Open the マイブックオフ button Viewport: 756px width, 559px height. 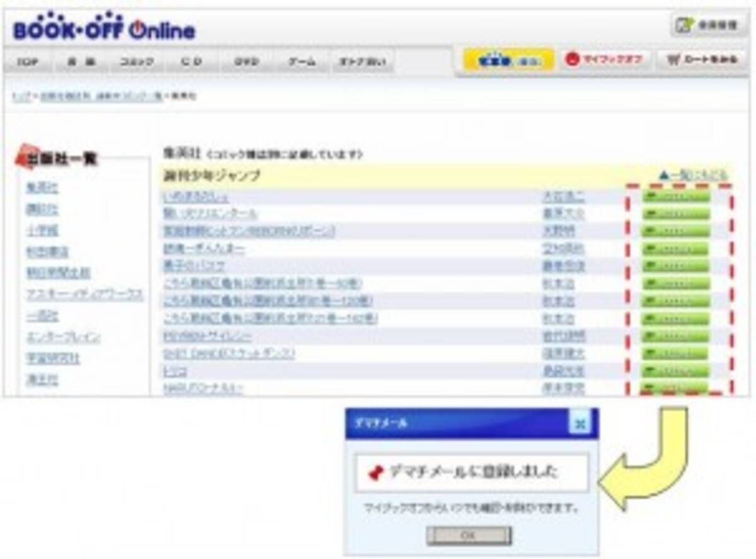point(604,60)
